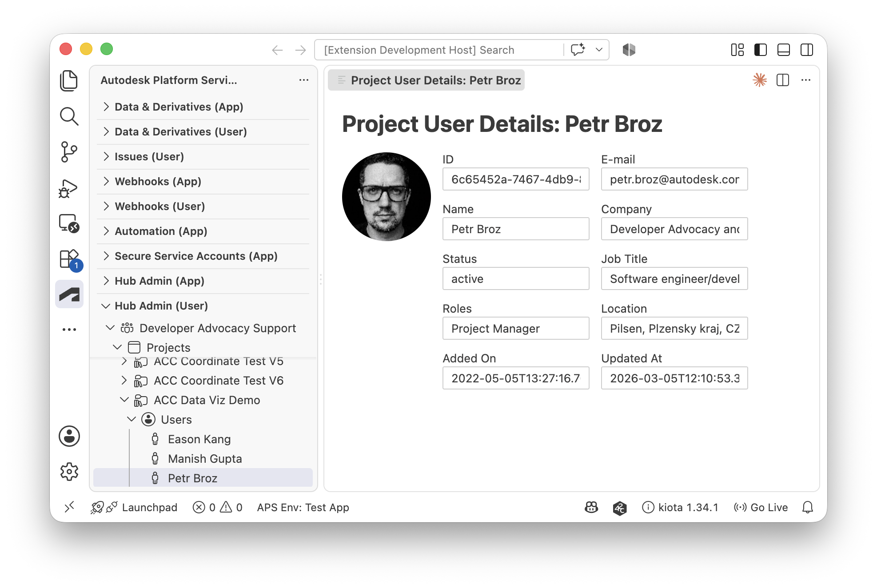Select user Manish Gupta
Screen dimensions: 877x588
click(203, 458)
